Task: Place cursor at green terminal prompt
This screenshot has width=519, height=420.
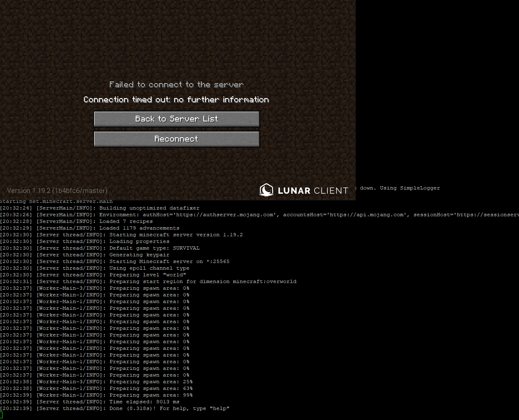Action: [x=2, y=415]
